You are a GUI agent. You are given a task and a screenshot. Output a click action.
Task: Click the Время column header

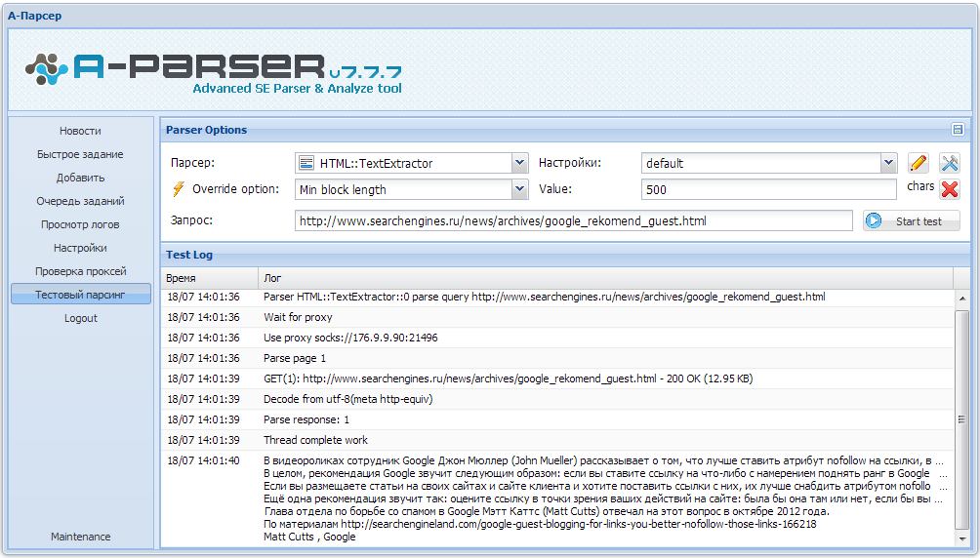(x=210, y=278)
